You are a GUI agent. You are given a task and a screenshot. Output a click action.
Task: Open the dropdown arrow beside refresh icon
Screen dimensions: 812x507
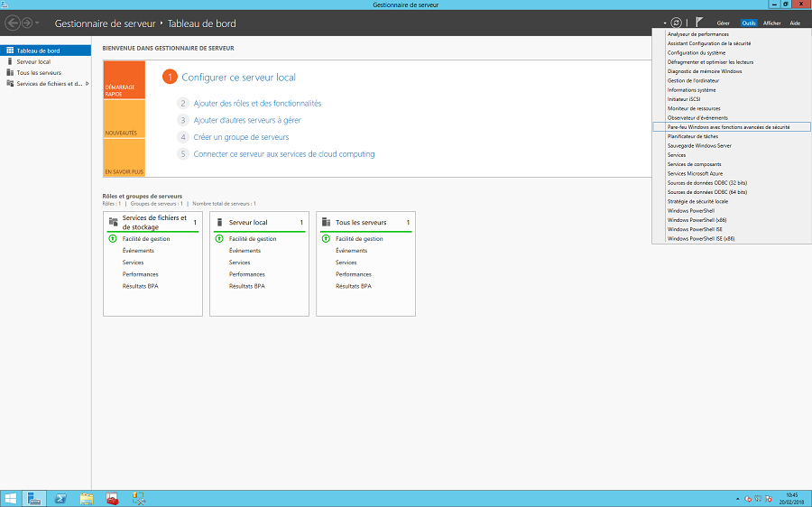665,23
